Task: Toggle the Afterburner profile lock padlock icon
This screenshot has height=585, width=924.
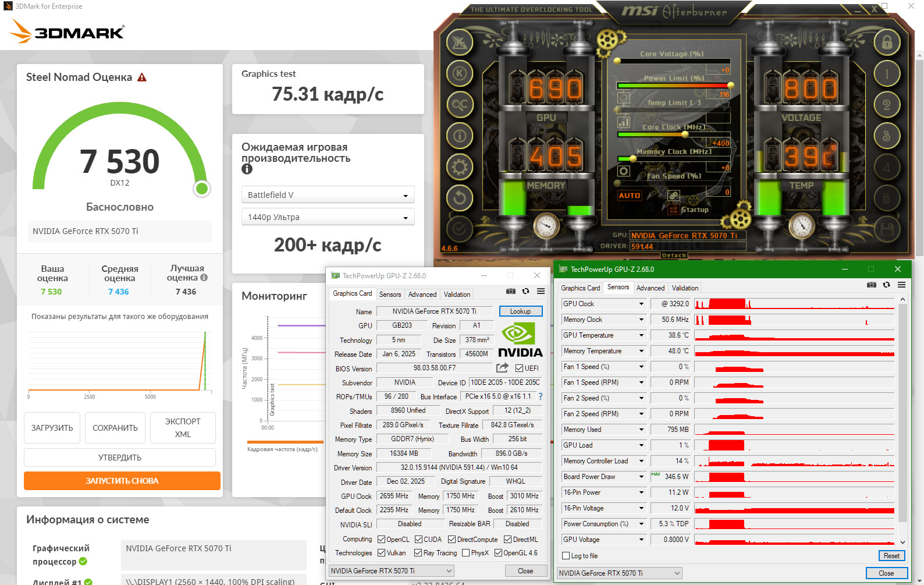Action: 887,42
